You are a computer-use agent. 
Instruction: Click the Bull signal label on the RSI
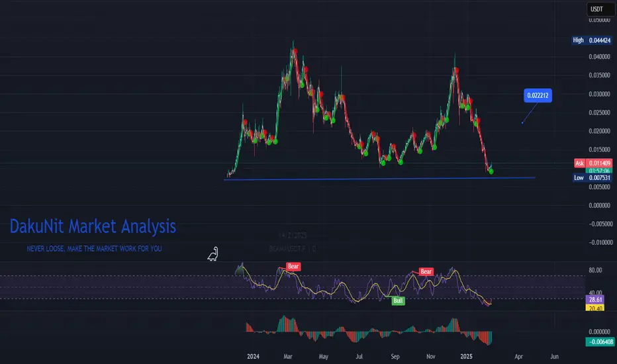[398, 301]
